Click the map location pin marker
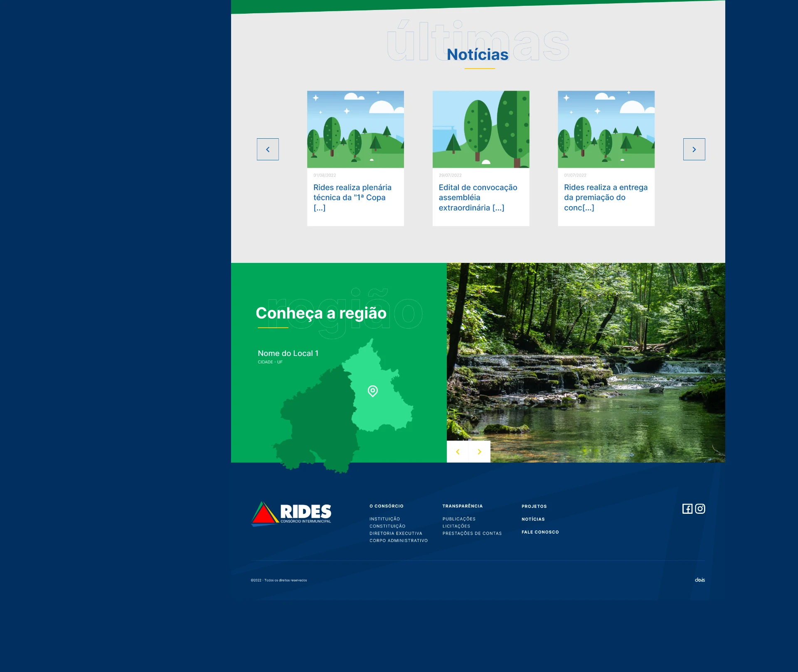Image resolution: width=798 pixels, height=672 pixels. [373, 391]
